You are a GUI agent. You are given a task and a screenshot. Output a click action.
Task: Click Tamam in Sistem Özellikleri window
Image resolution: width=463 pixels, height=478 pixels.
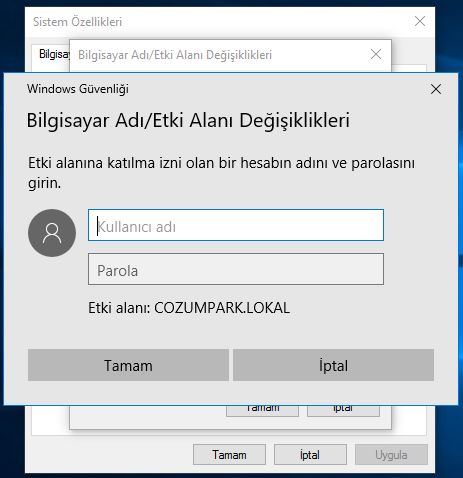pos(229,455)
